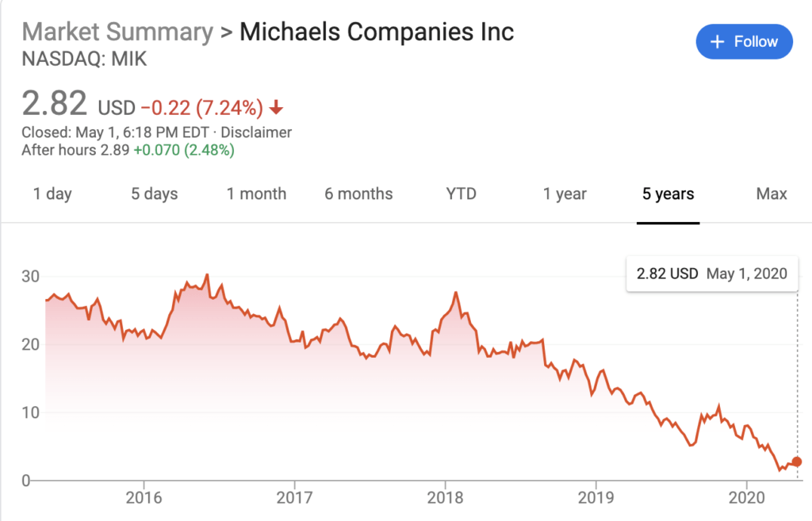
Task: Click the red down arrow icon
Action: pos(277,106)
